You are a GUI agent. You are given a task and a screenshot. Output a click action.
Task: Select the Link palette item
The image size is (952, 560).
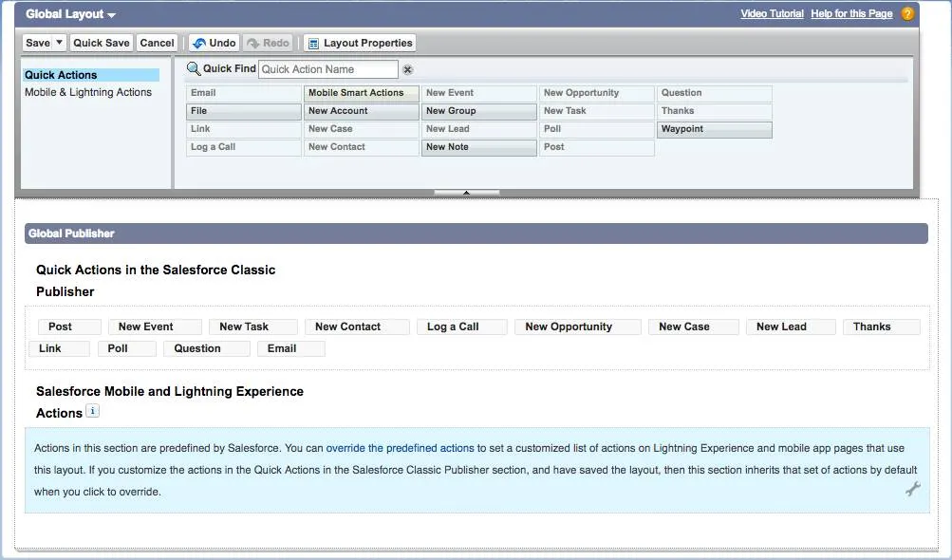pyautogui.click(x=244, y=129)
